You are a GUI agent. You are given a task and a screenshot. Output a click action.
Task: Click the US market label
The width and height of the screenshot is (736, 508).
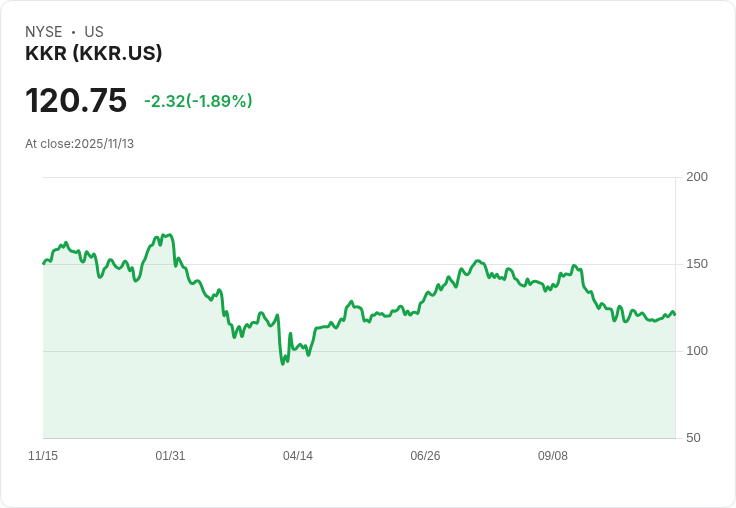click(94, 32)
